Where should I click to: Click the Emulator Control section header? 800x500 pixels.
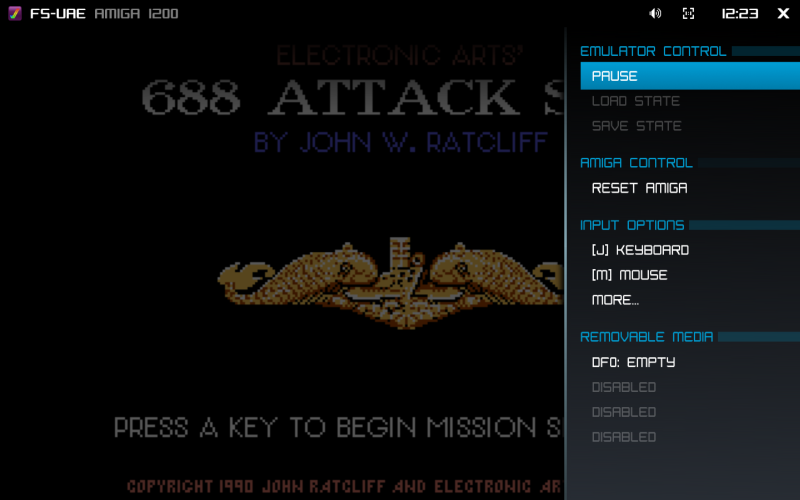(653, 51)
